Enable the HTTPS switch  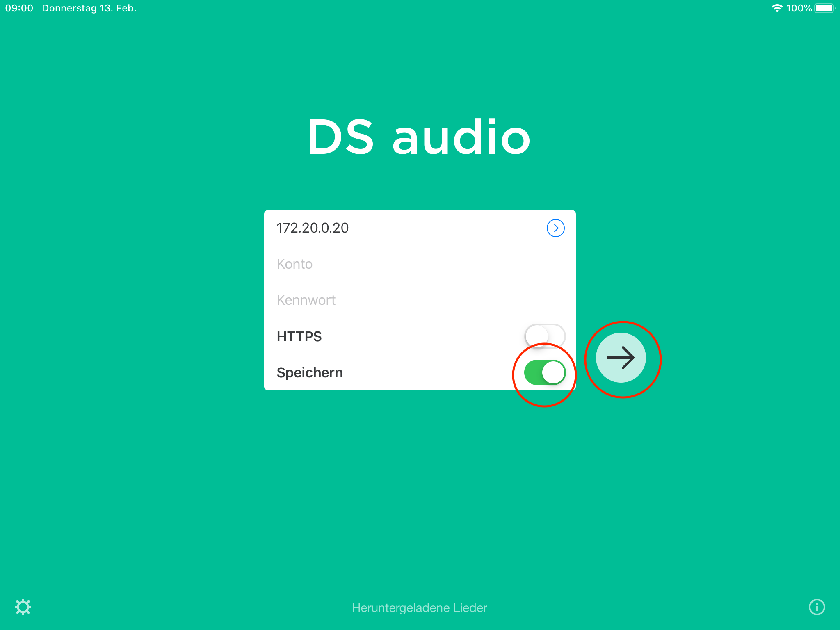(545, 336)
